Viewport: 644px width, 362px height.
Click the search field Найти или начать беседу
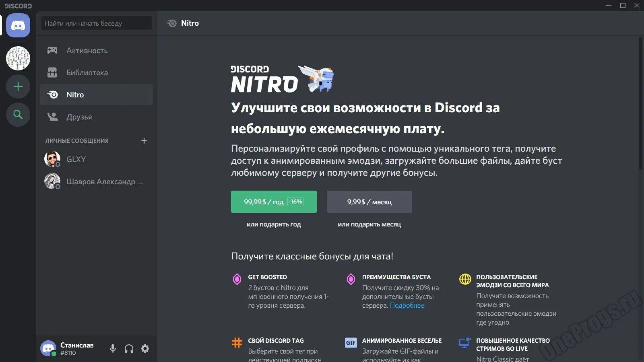tap(97, 23)
